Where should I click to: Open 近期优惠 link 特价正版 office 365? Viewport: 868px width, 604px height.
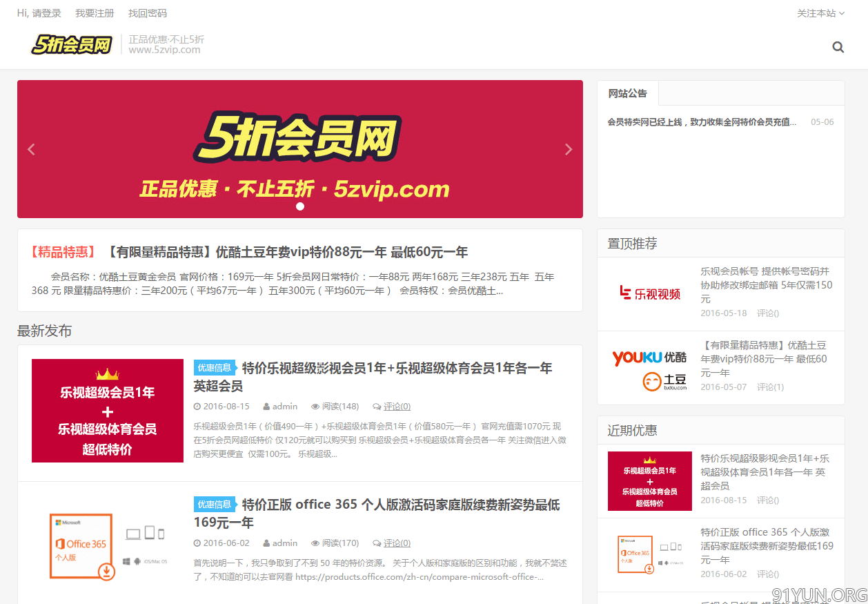[767, 546]
